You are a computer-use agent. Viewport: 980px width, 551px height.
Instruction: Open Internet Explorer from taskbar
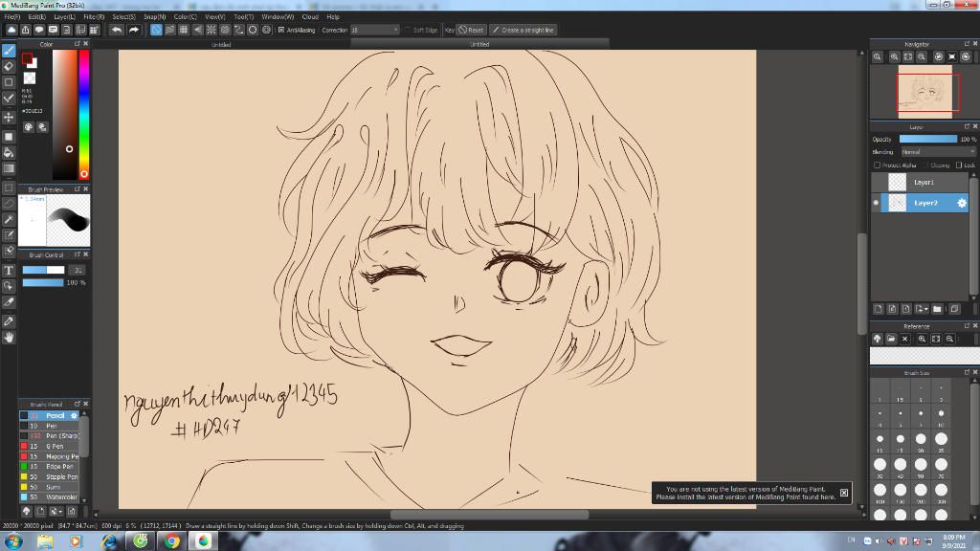[109, 541]
